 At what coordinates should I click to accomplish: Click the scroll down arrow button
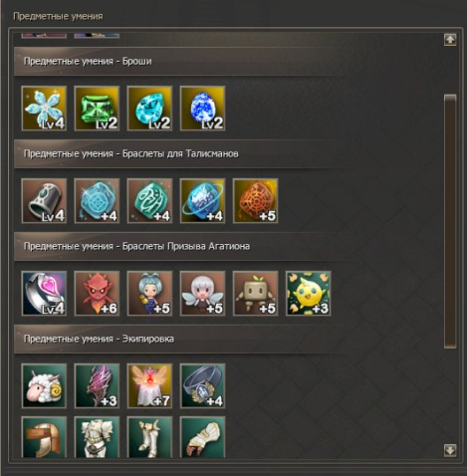click(x=450, y=450)
